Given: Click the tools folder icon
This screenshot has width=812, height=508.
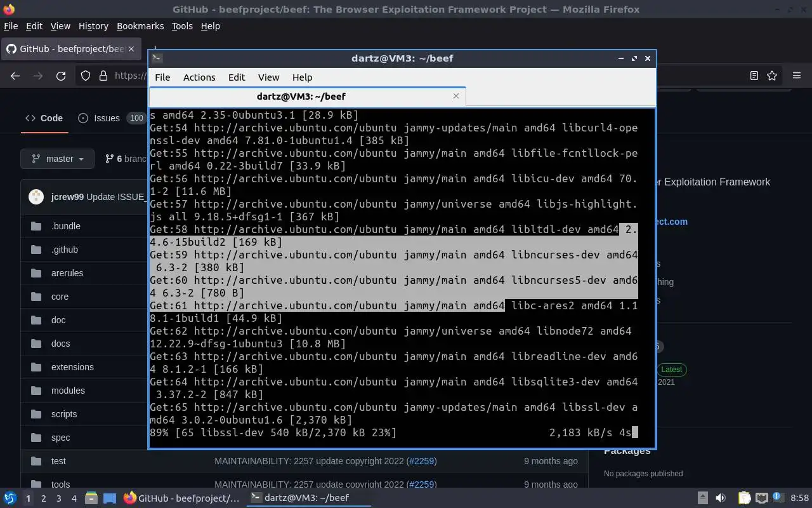Looking at the screenshot, I should [36, 484].
